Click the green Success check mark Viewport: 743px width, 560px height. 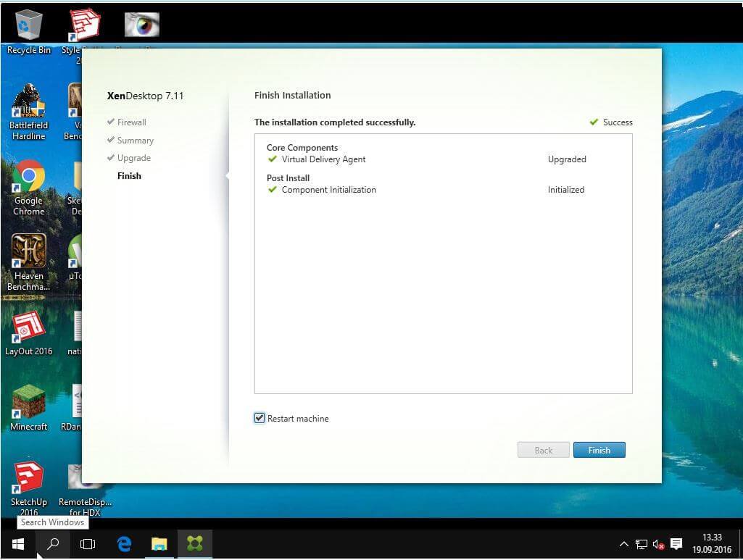coord(593,122)
